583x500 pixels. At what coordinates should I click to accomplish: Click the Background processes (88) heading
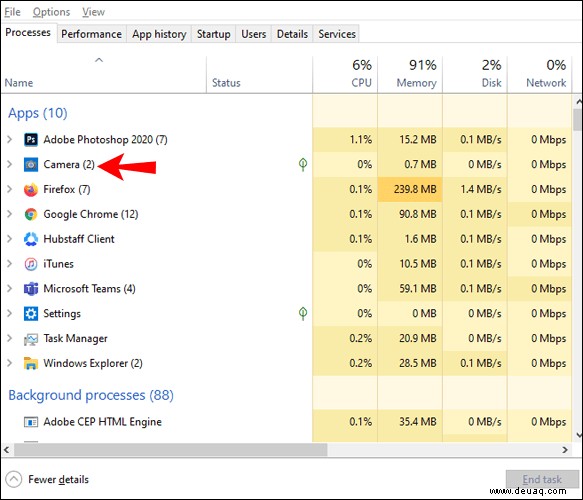click(91, 395)
